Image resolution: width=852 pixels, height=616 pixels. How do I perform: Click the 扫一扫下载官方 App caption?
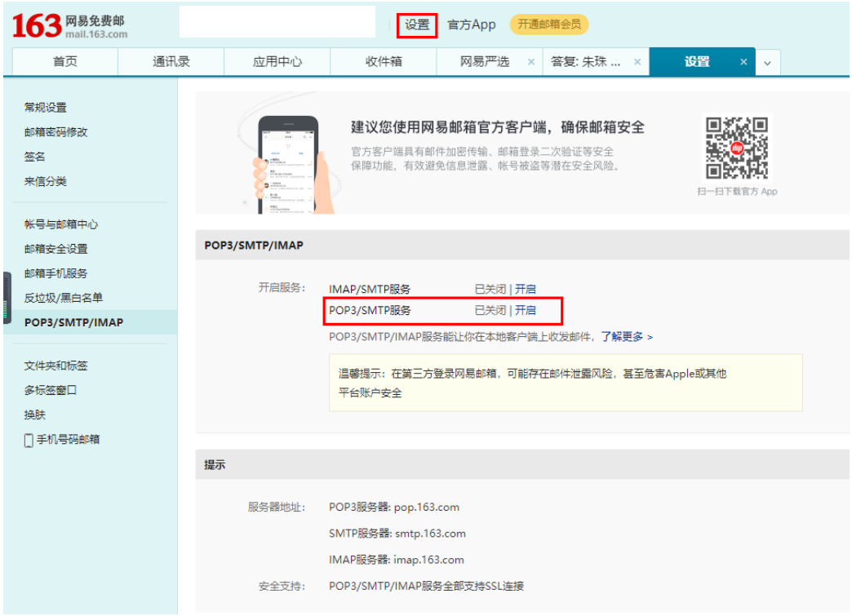coord(737,191)
